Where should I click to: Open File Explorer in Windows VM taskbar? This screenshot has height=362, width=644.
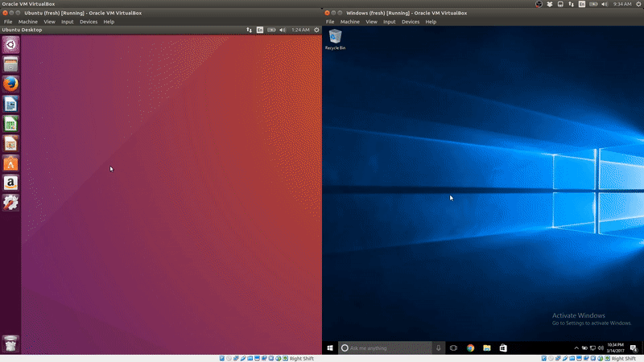[487, 348]
